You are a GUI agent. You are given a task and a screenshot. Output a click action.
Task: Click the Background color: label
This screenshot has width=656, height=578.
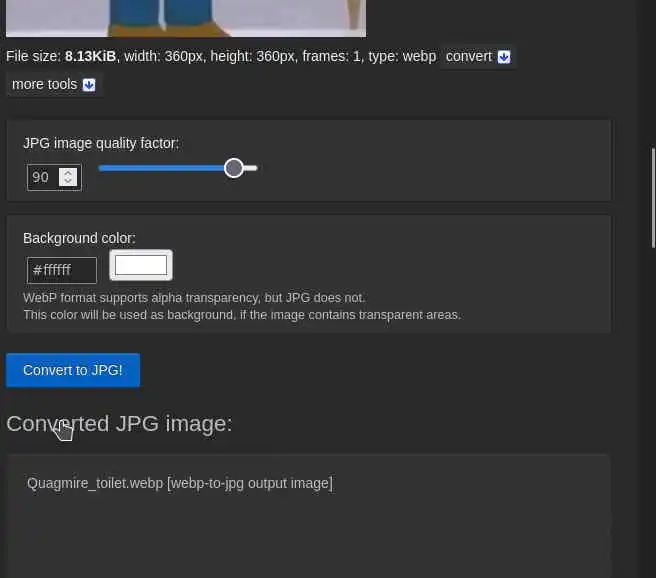(x=79, y=238)
